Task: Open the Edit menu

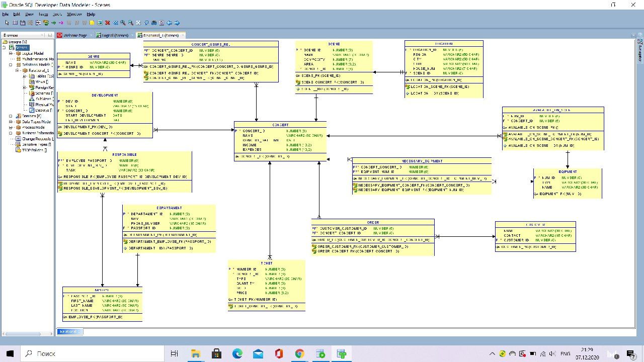Action: pos(17,14)
